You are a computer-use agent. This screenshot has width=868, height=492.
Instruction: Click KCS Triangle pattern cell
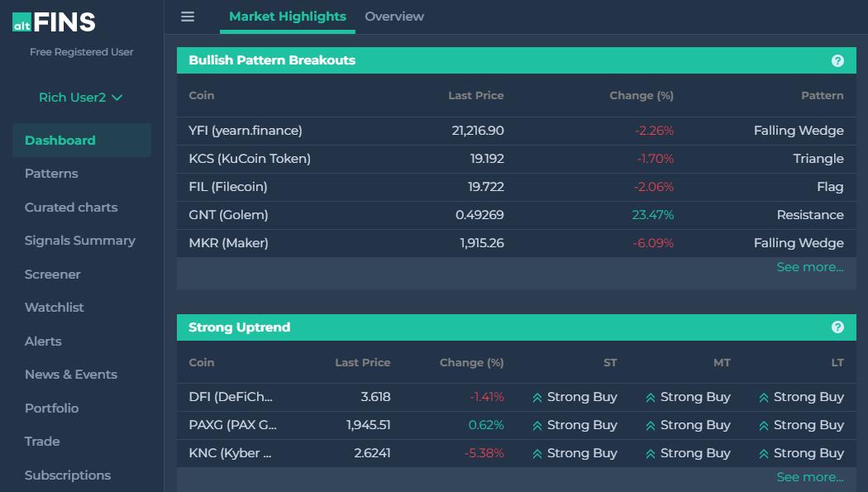click(818, 159)
